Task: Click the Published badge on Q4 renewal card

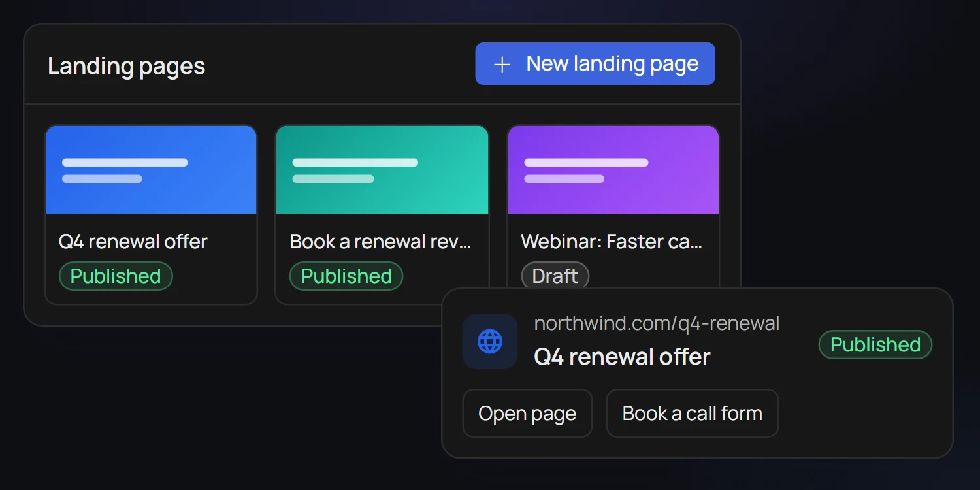Action: coord(116,276)
